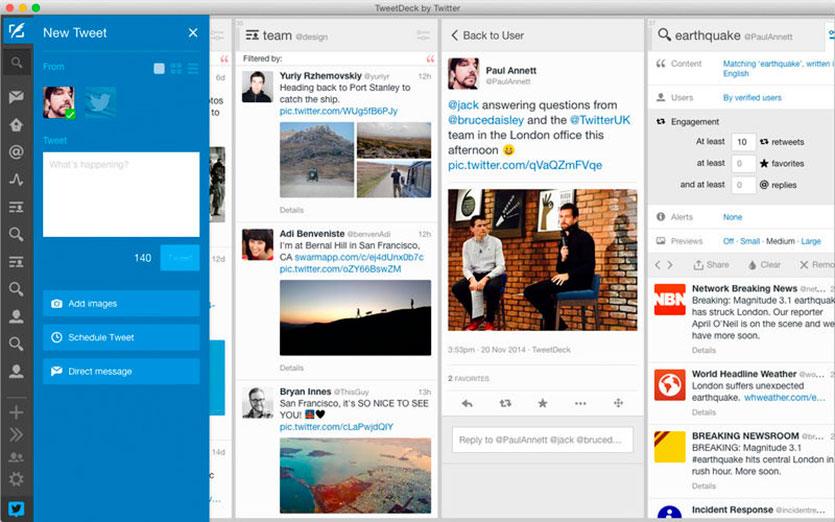835x522 pixels.
Task: Click Schedule Tweet button
Action: point(121,338)
